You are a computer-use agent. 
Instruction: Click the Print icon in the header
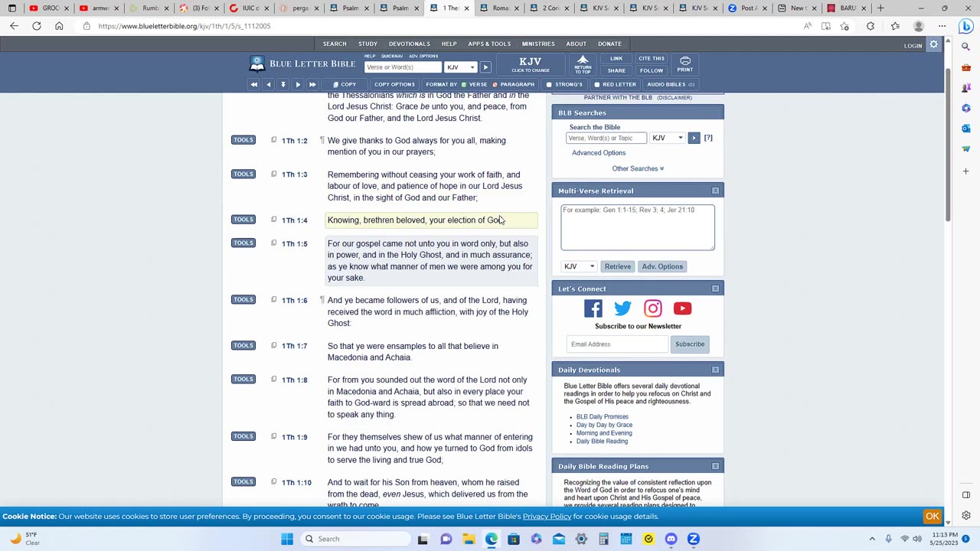(685, 64)
